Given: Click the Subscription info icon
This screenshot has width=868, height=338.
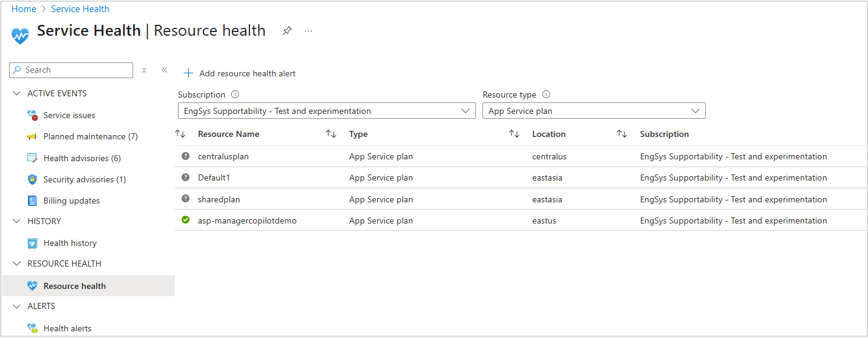Looking at the screenshot, I should click(x=235, y=94).
